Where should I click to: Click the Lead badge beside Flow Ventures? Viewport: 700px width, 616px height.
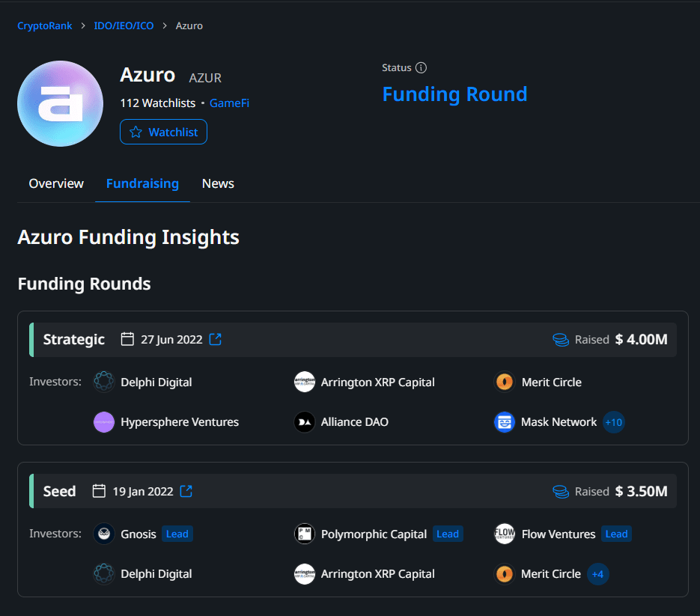[616, 534]
